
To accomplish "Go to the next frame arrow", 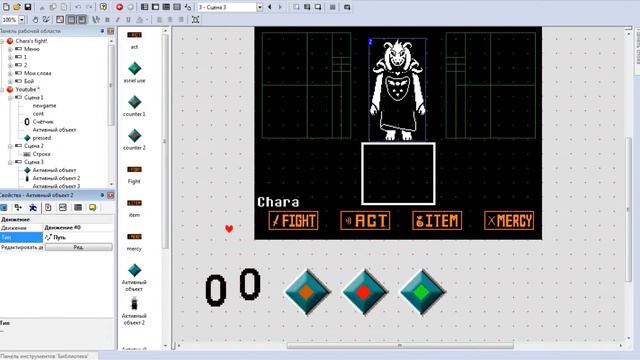I will [x=280, y=7].
